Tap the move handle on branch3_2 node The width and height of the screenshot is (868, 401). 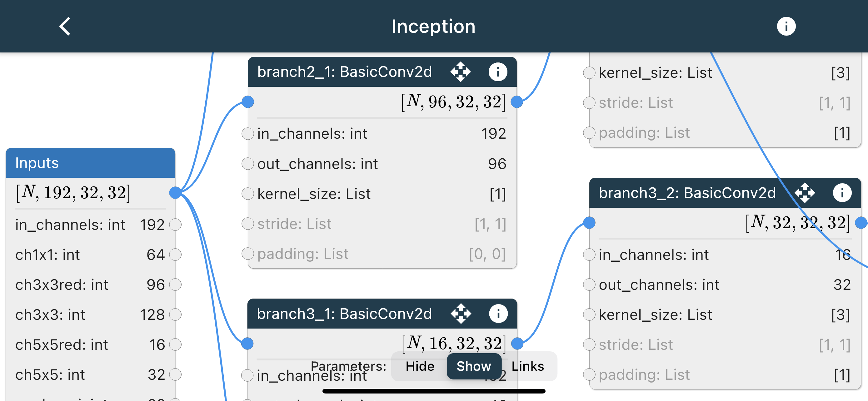pos(805,193)
